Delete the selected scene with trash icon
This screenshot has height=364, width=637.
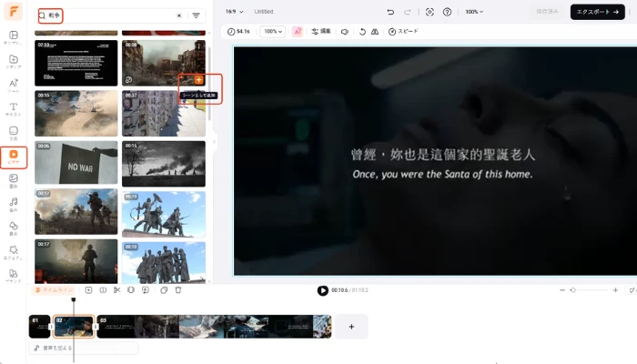178,290
